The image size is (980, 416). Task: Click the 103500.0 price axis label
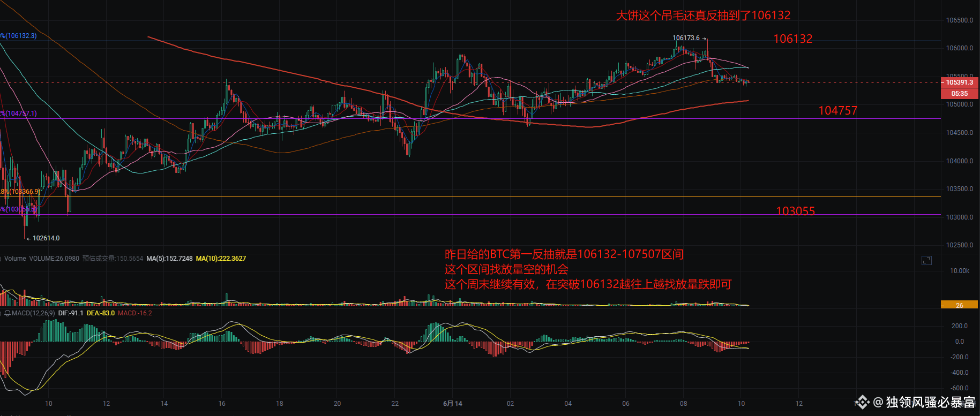pyautogui.click(x=960, y=189)
